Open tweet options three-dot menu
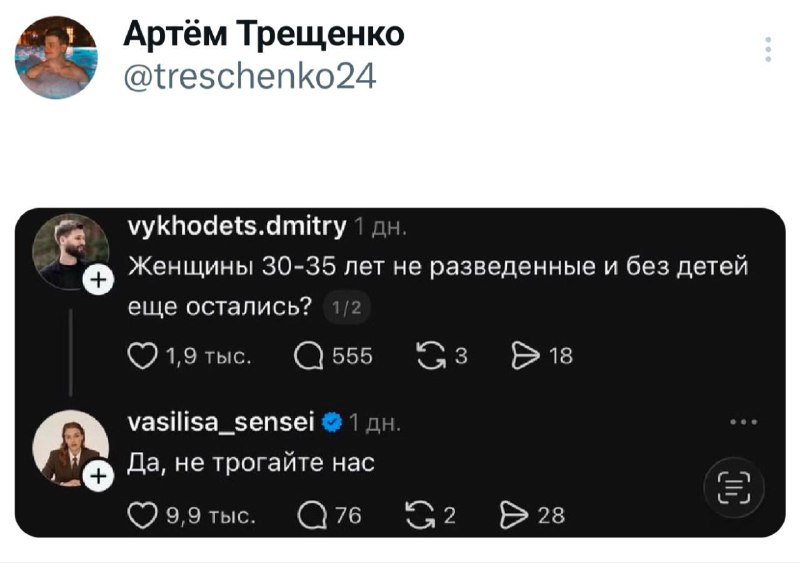This screenshot has width=800, height=563. 768,49
